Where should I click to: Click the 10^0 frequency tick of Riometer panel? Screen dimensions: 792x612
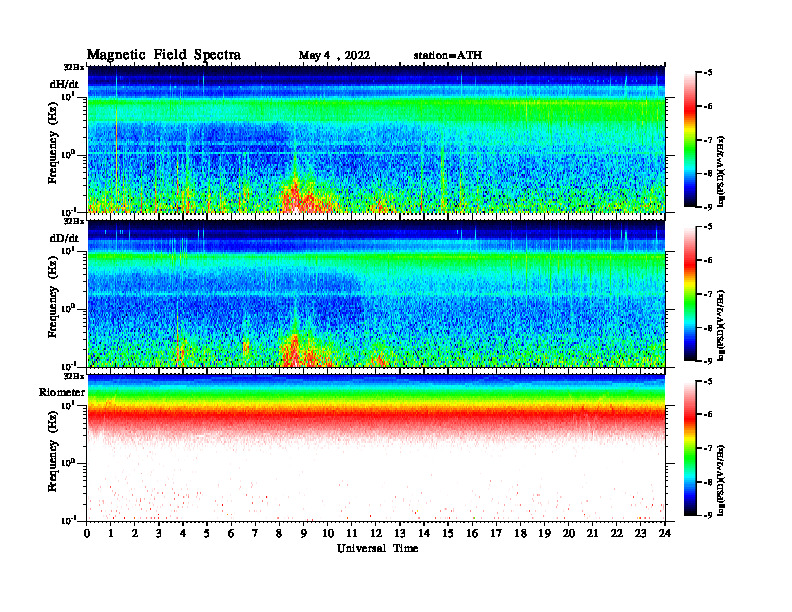click(68, 463)
